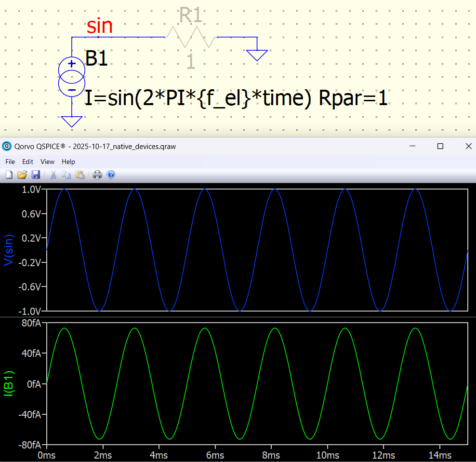
Task: Open the File menu
Action: pos(10,162)
